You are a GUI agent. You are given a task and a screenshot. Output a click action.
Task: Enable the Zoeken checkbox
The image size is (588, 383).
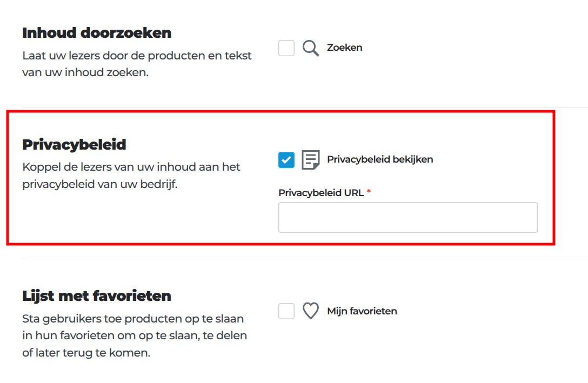[286, 48]
